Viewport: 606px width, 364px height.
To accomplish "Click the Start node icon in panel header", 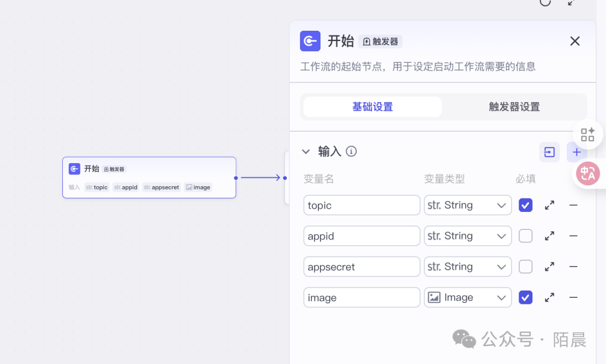I will (310, 41).
